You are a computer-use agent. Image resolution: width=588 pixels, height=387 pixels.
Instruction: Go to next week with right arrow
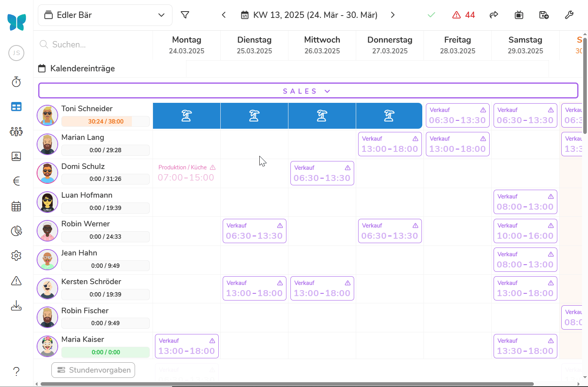(x=393, y=15)
